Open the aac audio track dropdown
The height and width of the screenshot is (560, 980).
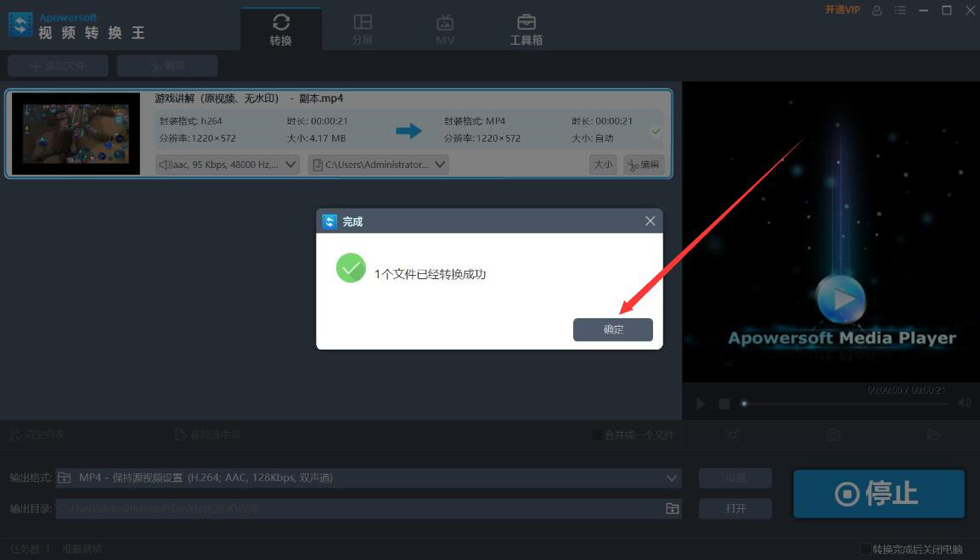point(291,164)
